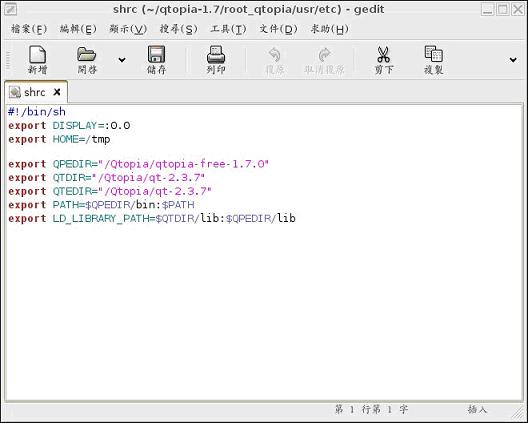Save the file with the floppy disk icon

(157, 60)
